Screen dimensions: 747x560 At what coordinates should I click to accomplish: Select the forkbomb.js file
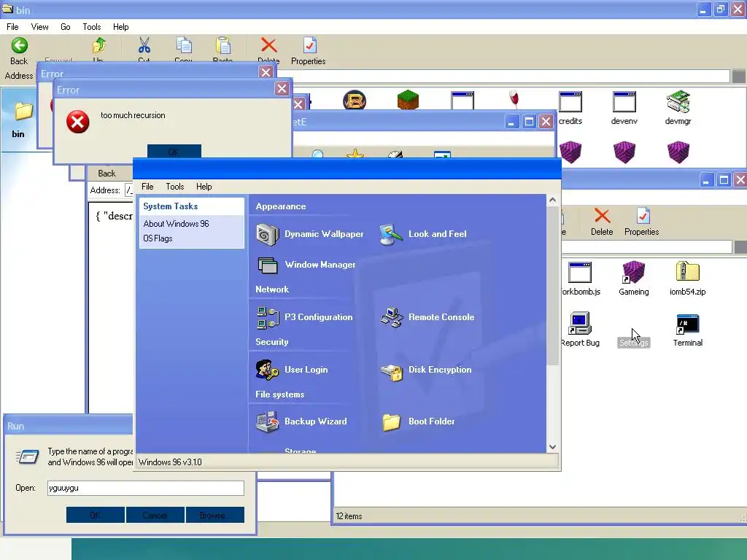coord(580,279)
